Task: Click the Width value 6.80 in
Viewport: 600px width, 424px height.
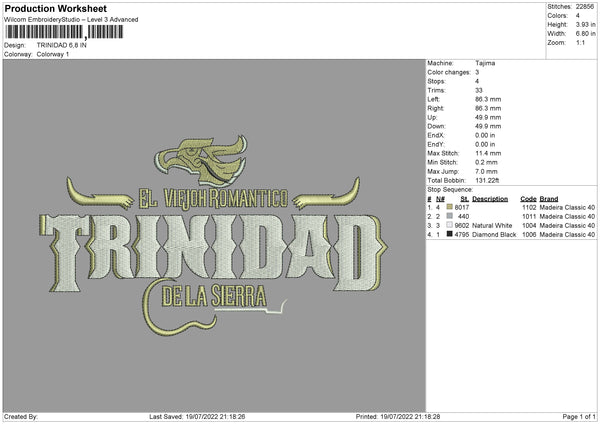Action: pyautogui.click(x=585, y=34)
